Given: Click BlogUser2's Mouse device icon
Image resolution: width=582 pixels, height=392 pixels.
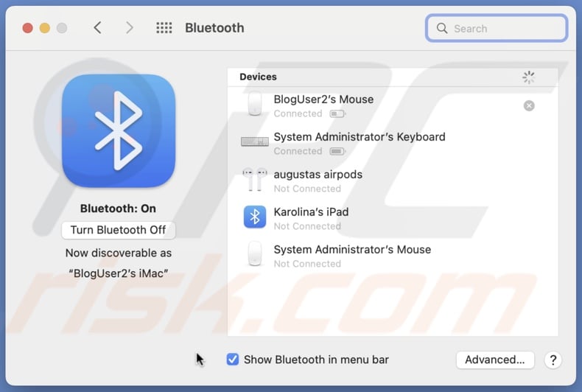Looking at the screenshot, I should tap(255, 104).
